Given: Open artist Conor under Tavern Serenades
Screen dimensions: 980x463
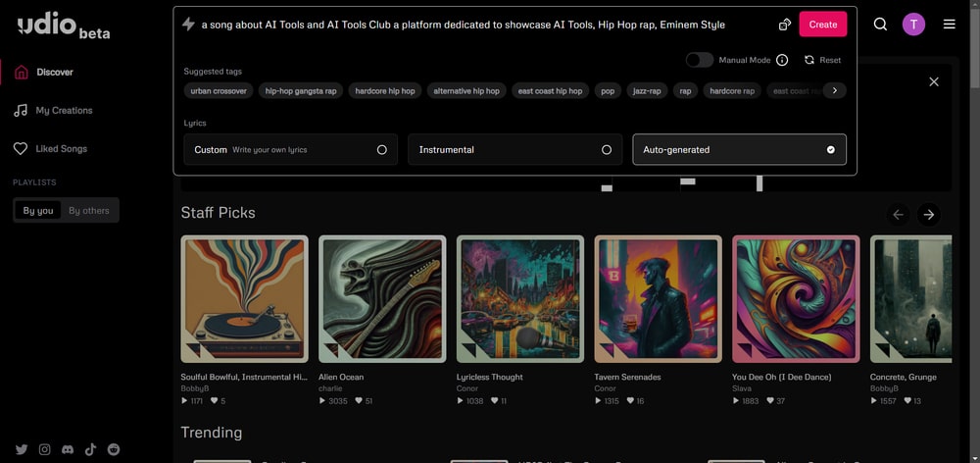Looking at the screenshot, I should tap(605, 388).
